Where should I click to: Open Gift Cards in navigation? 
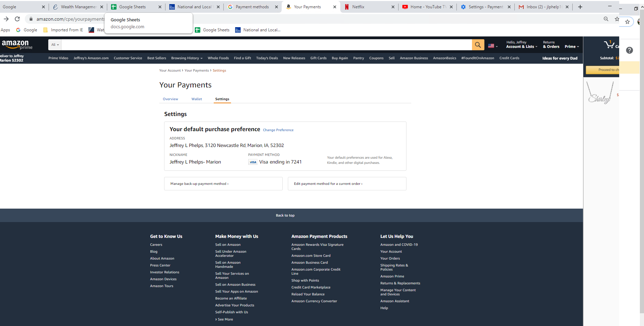coord(318,58)
